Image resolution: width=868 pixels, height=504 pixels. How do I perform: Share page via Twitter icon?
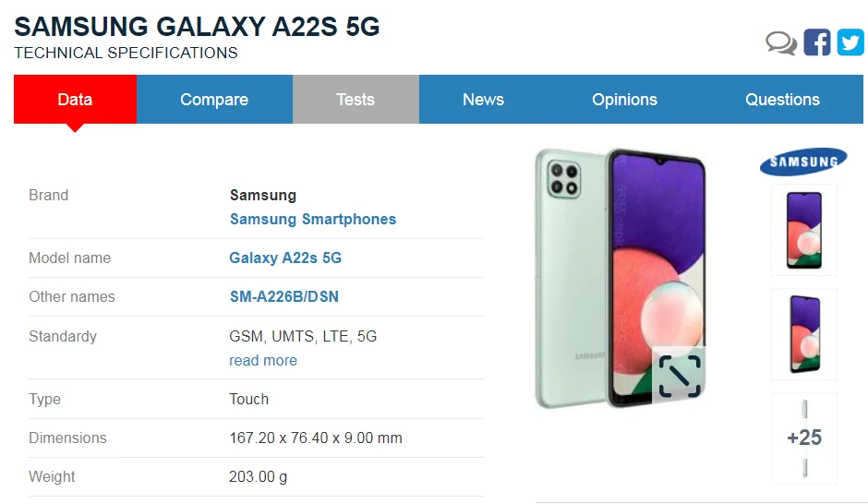(x=850, y=42)
